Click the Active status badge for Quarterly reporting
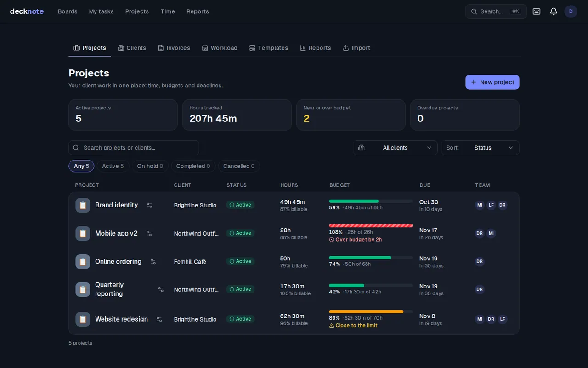Screen dimensions: 588x368 click(x=240, y=289)
